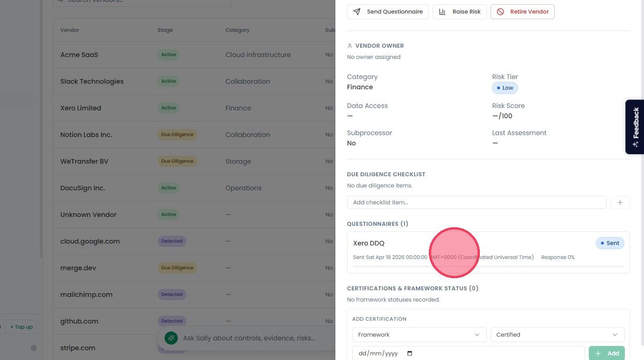Click Due Diligence badge for merge.dev
This screenshot has height=360, width=644.
coord(177,268)
